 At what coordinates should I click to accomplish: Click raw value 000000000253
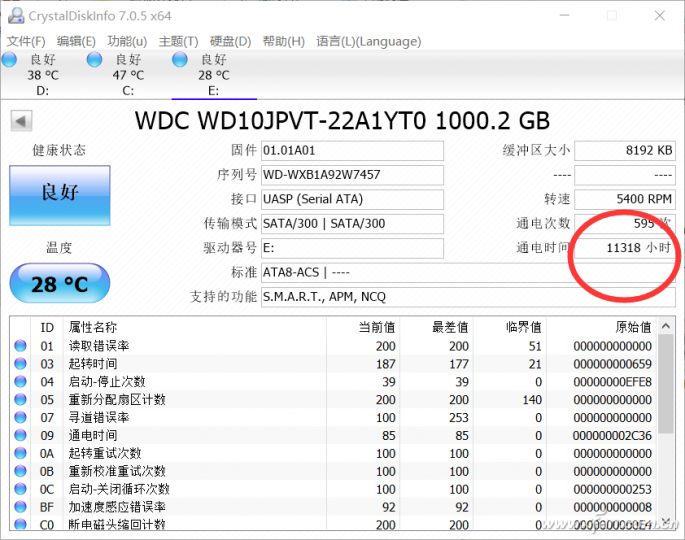click(612, 490)
